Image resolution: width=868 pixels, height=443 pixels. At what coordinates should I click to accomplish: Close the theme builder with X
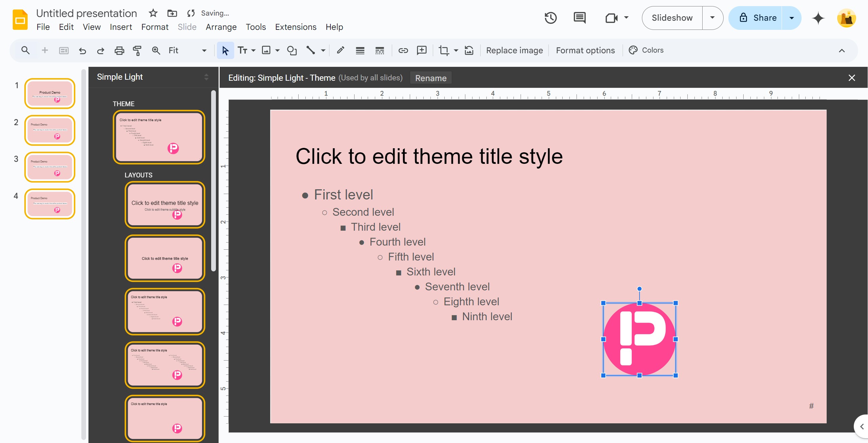(852, 78)
